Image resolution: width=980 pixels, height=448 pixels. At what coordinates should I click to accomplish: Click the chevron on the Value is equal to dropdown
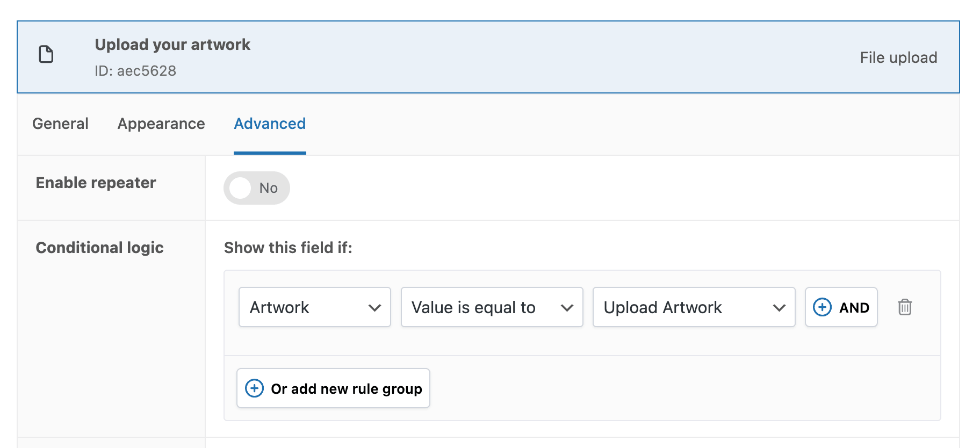[567, 307]
